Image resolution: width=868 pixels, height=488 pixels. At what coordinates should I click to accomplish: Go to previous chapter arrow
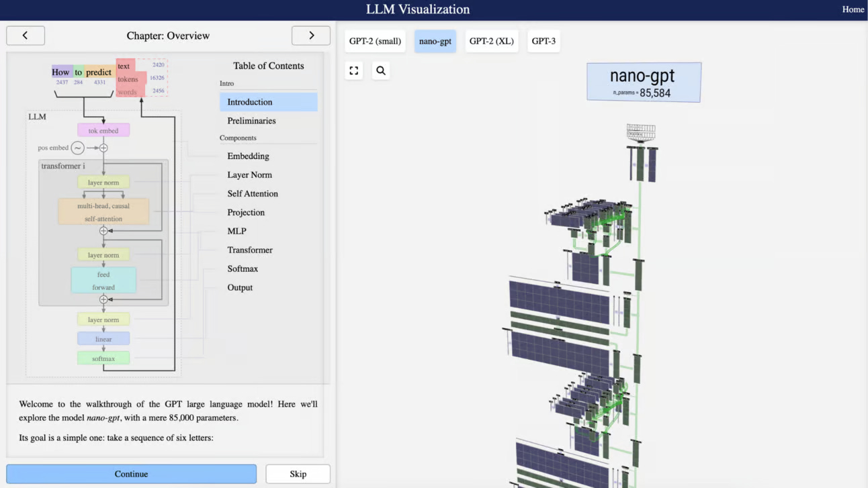click(x=26, y=36)
